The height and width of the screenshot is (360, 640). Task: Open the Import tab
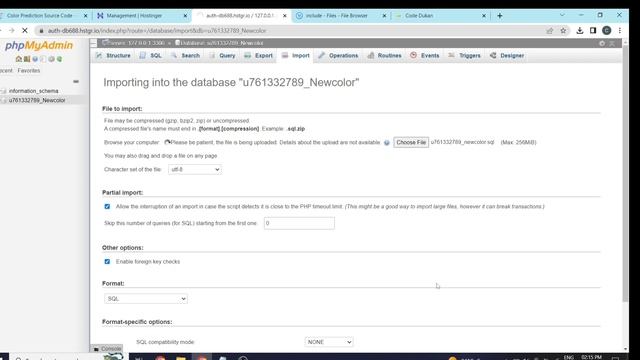tap(296, 56)
